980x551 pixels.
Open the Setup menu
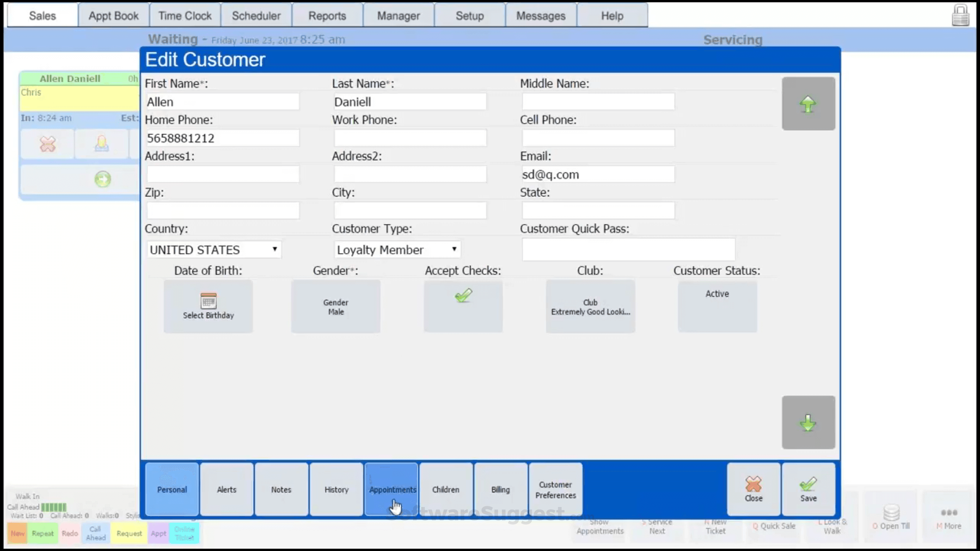point(469,15)
